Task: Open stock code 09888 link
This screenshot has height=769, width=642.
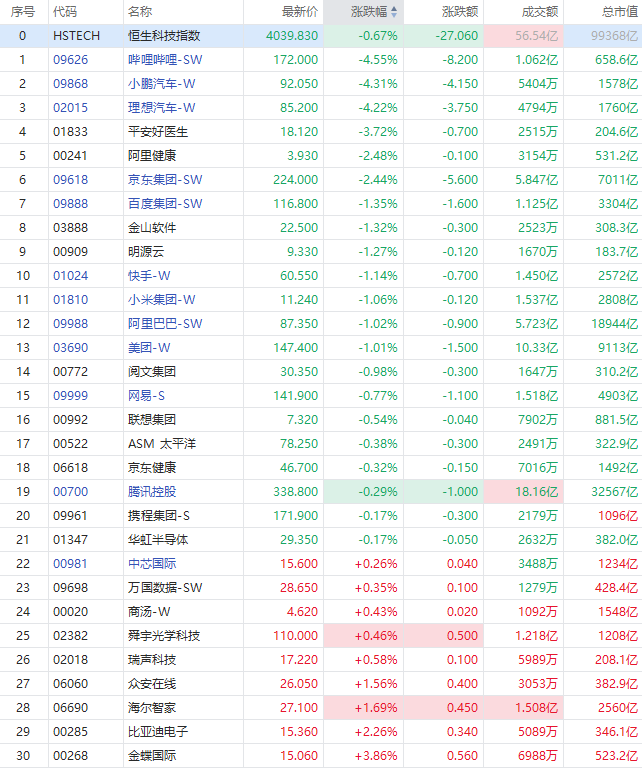Action: click(71, 204)
